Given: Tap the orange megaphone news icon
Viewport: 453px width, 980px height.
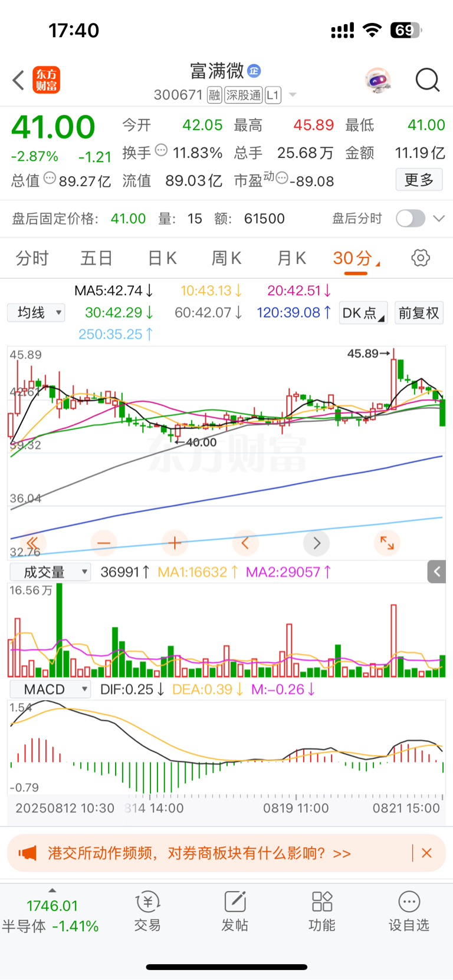Looking at the screenshot, I should click(x=27, y=853).
